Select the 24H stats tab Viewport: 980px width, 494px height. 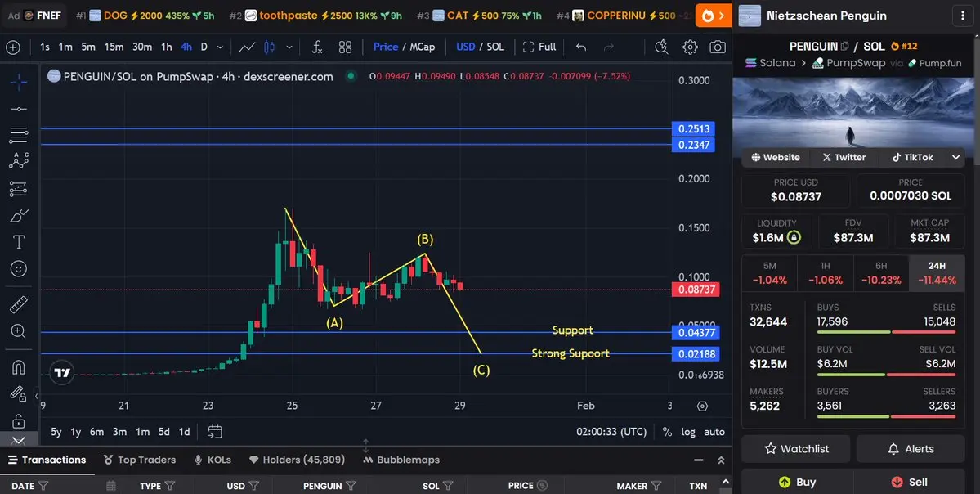(x=936, y=273)
